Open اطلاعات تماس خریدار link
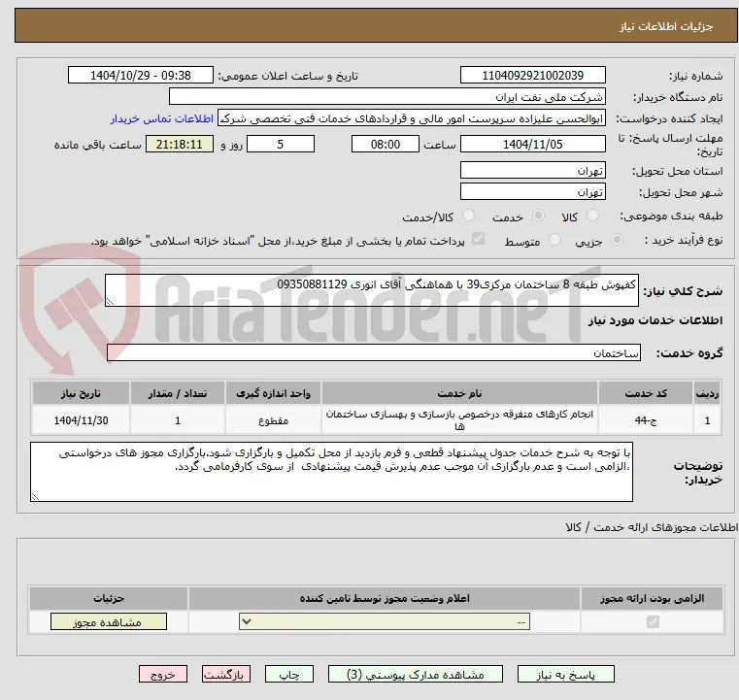The image size is (739, 700). point(161,118)
